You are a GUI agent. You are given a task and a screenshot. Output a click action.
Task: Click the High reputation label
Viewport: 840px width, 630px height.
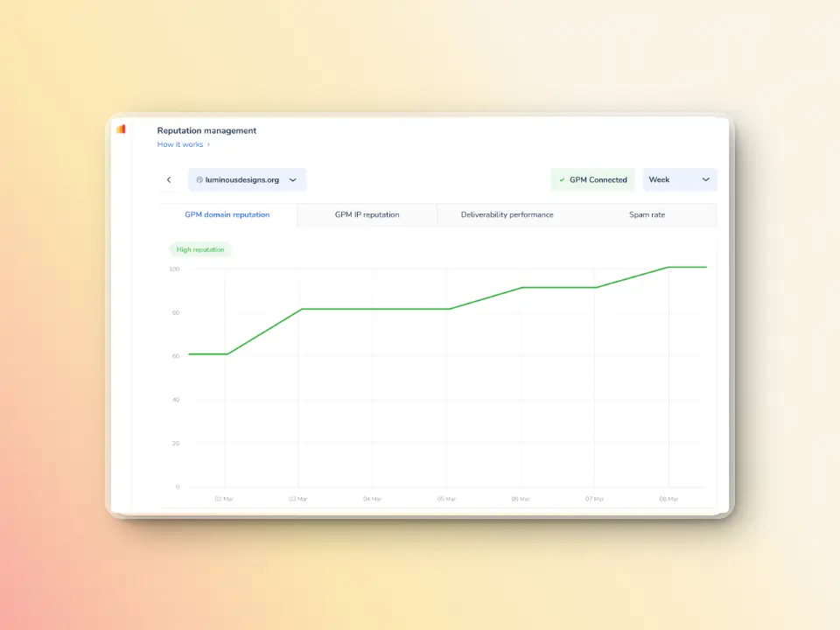pos(200,249)
